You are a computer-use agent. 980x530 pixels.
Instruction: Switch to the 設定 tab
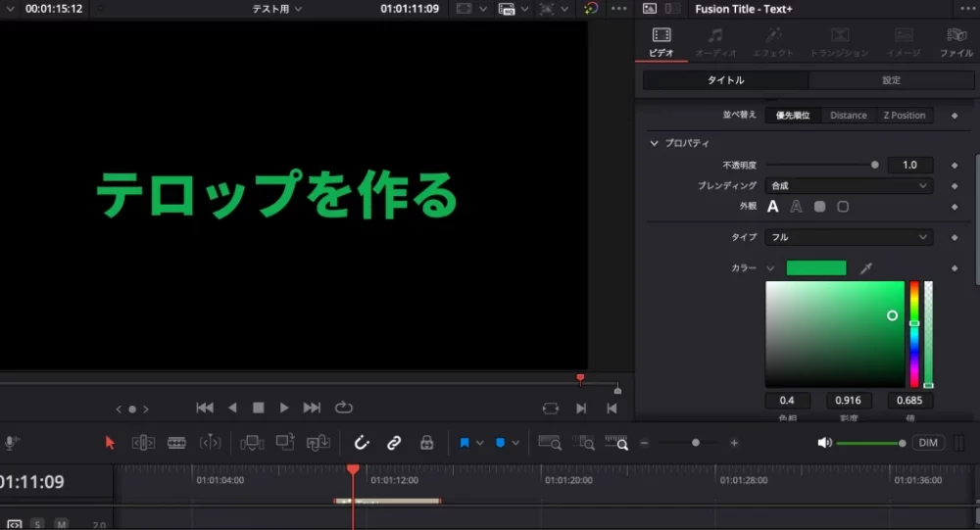coord(891,80)
